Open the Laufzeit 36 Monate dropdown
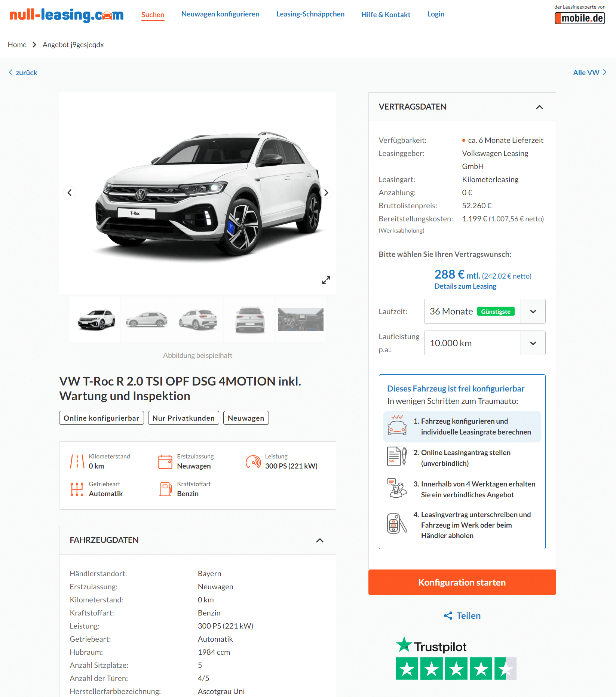This screenshot has height=697, width=616. tap(485, 311)
